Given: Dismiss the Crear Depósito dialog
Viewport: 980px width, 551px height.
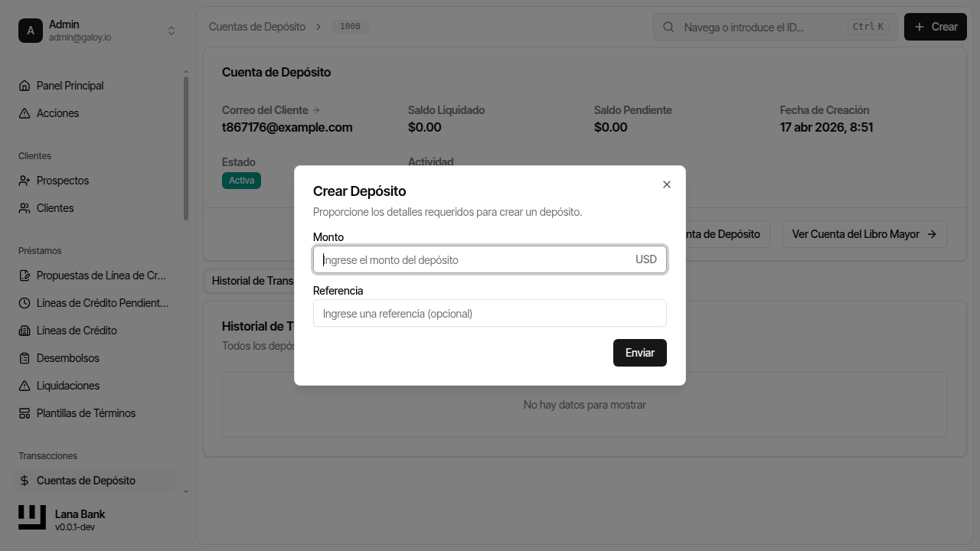Looking at the screenshot, I should click(x=666, y=184).
